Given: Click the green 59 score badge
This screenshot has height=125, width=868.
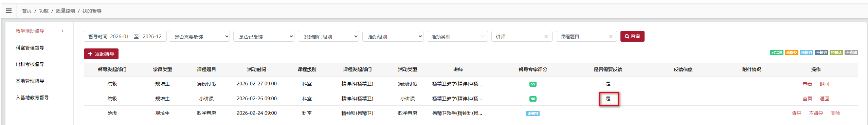Looking at the screenshot, I should [533, 84].
